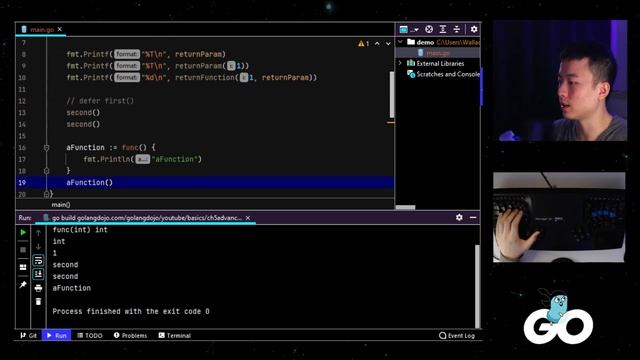Viewport: 640px width, 360px height.
Task: Select main.go in Project tree
Action: [438, 53]
